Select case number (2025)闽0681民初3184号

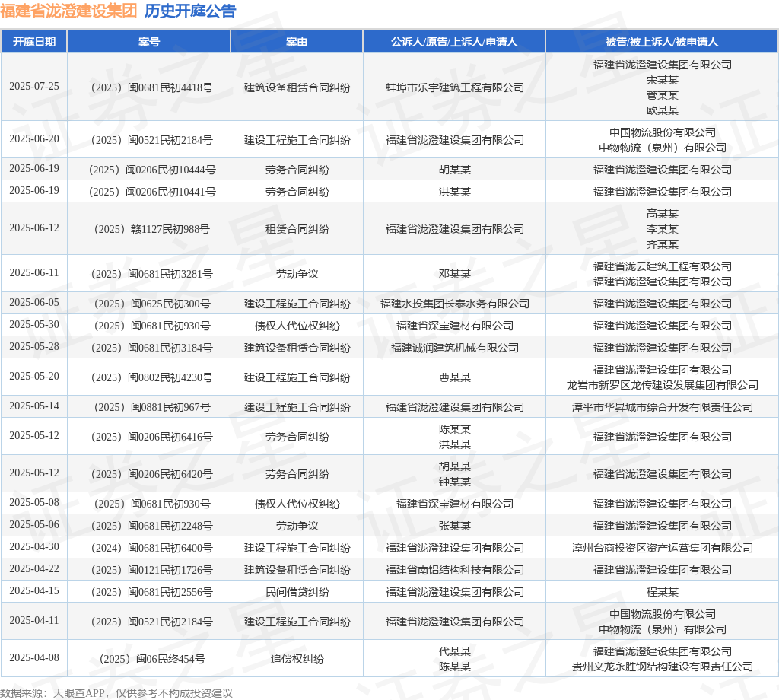pos(151,348)
